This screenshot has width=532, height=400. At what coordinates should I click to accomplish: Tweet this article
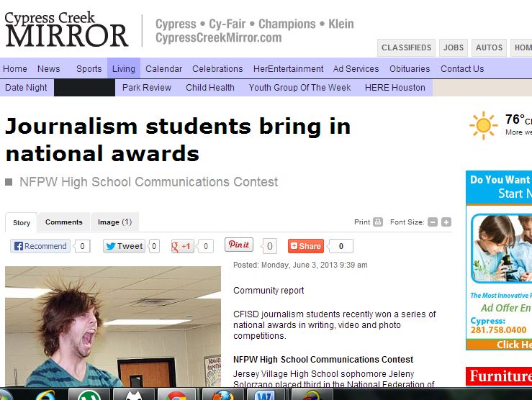(x=124, y=246)
